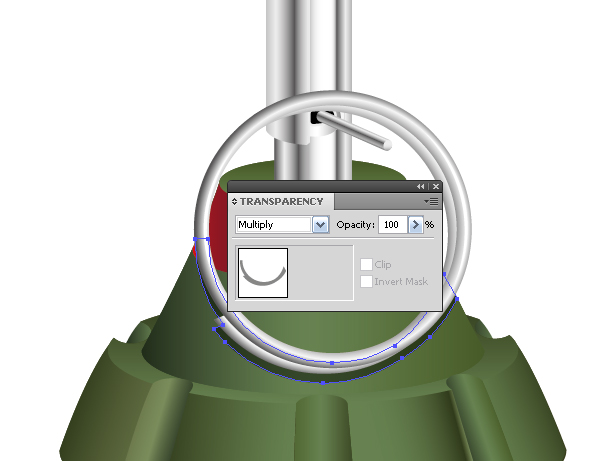This screenshot has width=600, height=461.
Task: Click the Transparency tab title
Action: point(282,202)
